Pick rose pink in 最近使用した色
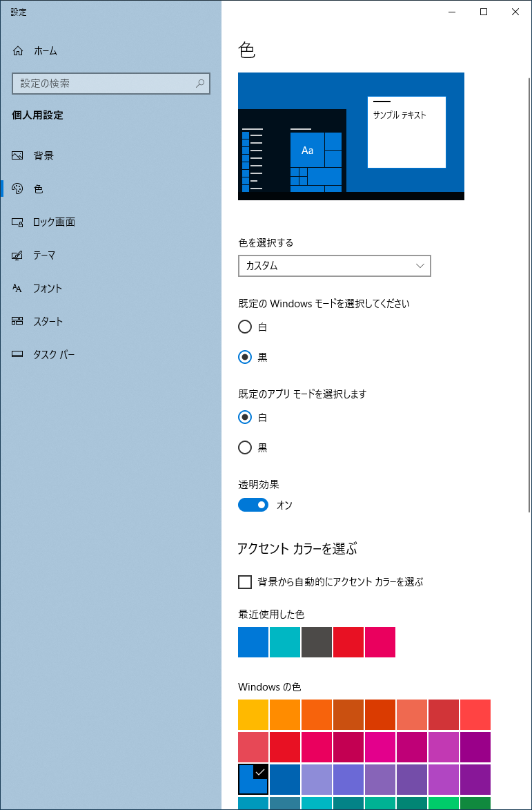The width and height of the screenshot is (532, 810). 380,642
